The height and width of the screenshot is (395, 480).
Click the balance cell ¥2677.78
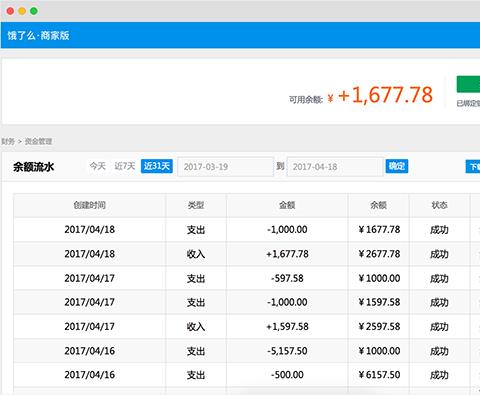click(x=379, y=254)
